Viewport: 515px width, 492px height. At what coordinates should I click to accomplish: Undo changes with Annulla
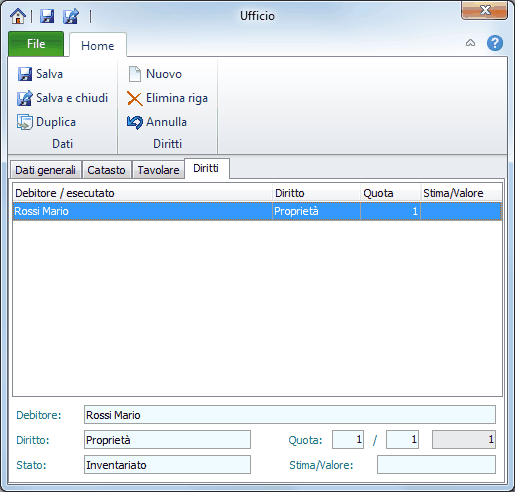point(157,122)
